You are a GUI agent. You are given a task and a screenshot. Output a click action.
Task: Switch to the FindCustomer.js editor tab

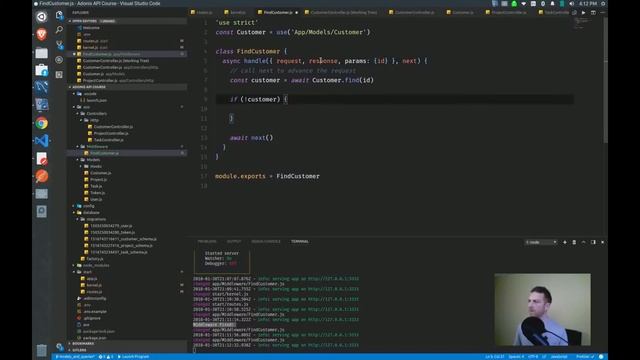click(278, 13)
